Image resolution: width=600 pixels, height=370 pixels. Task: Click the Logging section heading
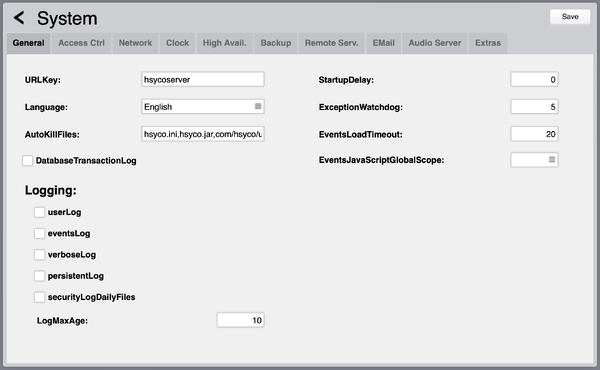click(51, 190)
